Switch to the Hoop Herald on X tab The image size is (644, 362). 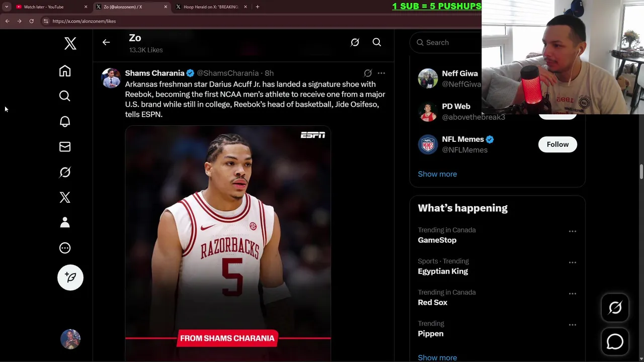[x=210, y=7]
